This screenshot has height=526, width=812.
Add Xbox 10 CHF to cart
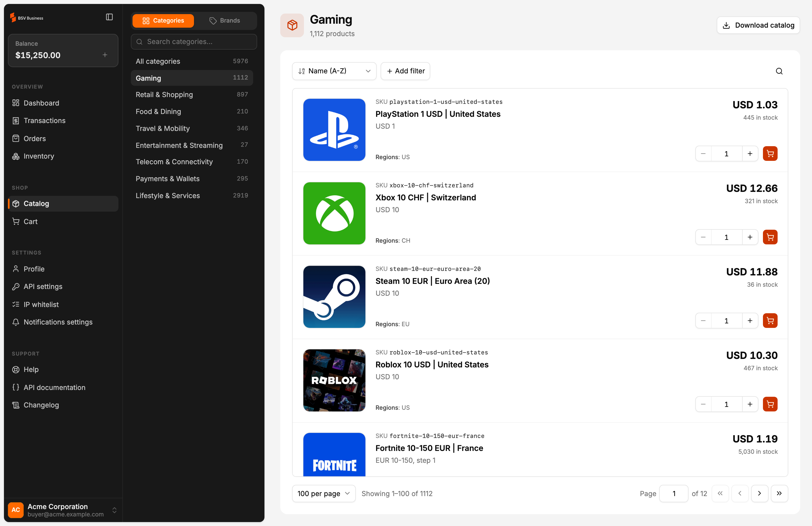(x=770, y=237)
